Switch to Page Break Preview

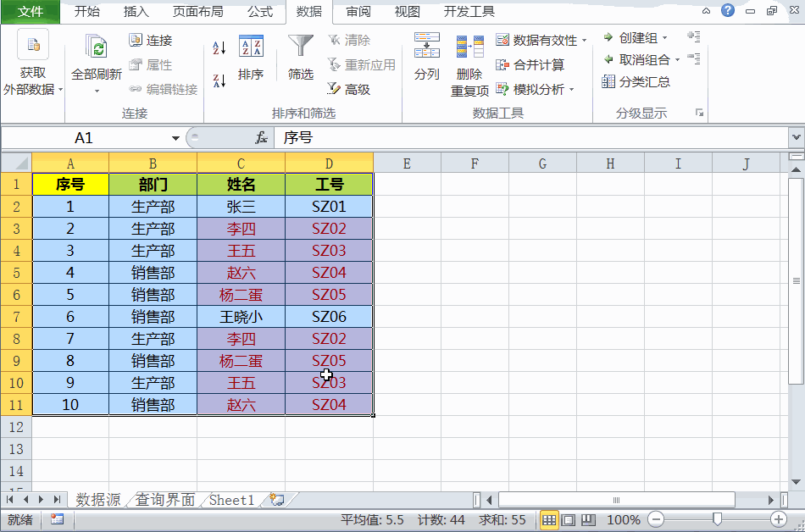tap(588, 520)
